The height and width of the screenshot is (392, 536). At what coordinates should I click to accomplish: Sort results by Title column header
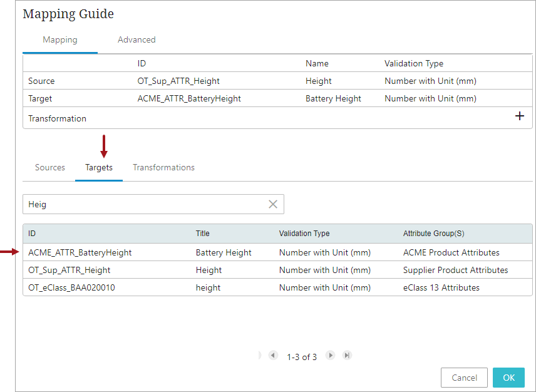coord(202,234)
